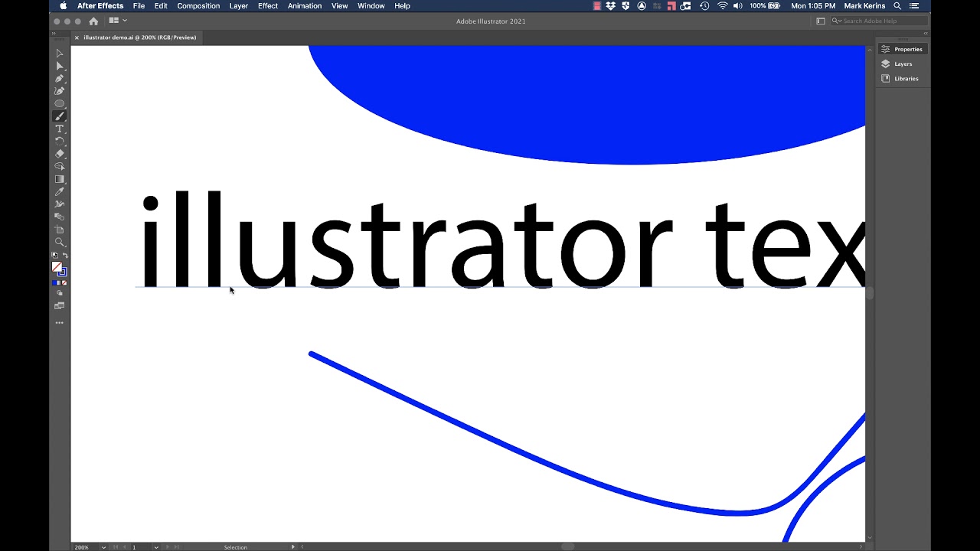Screen dimensions: 980x551
Task: Open the Composition menu
Action: coord(198,5)
